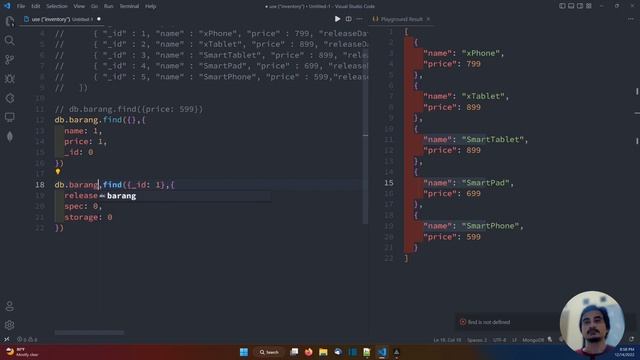Click the lightbulb code action icon
The image size is (640, 360).
(x=58, y=172)
